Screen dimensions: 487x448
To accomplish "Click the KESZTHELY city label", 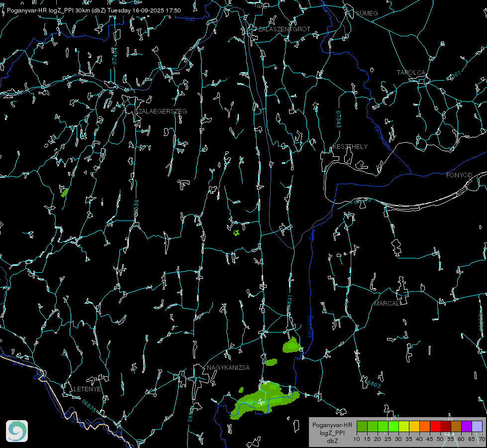I will coord(350,147).
